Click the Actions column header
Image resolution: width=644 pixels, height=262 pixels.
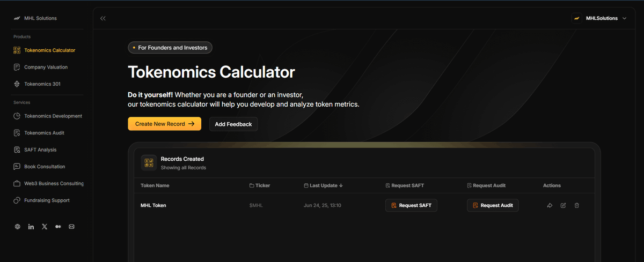[x=552, y=185]
